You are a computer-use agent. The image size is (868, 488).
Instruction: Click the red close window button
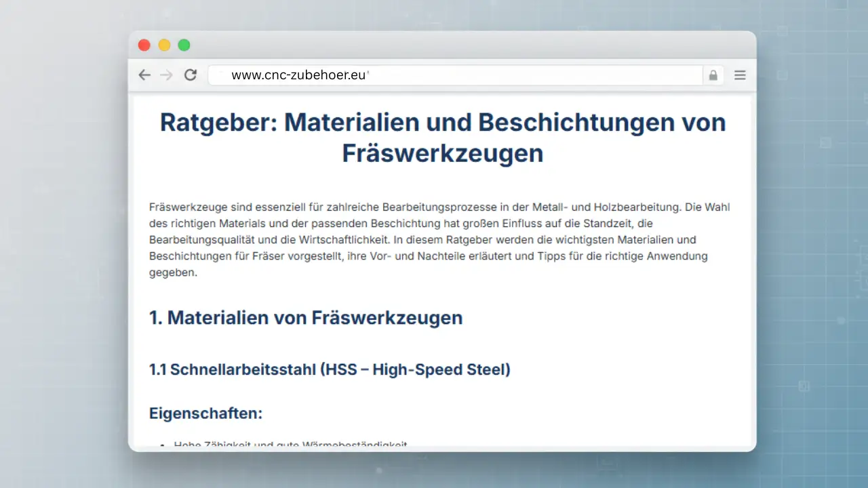click(144, 45)
